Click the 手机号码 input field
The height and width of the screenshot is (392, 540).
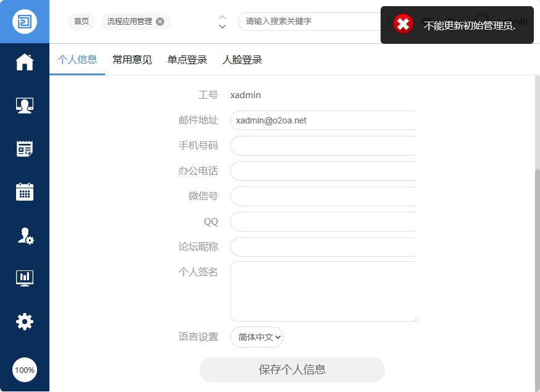pyautogui.click(x=323, y=146)
